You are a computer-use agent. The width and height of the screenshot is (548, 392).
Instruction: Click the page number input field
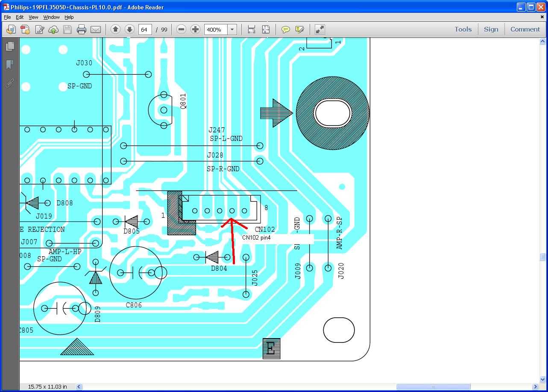point(145,29)
